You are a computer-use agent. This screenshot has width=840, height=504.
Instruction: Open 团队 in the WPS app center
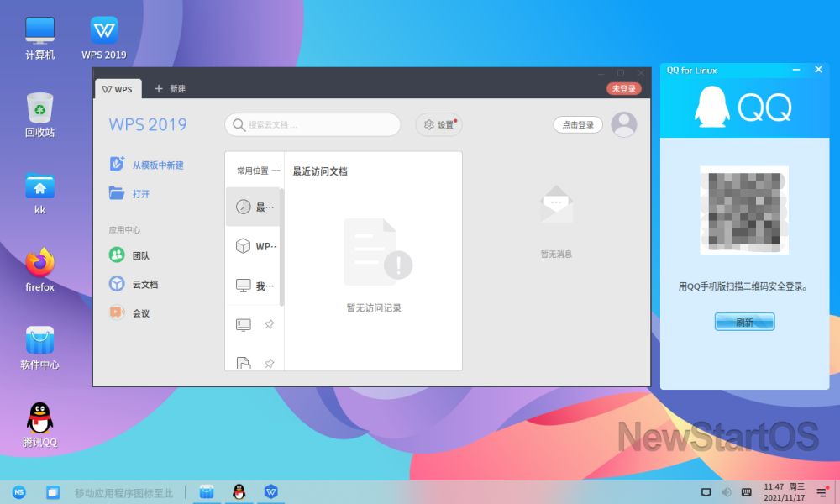117,255
